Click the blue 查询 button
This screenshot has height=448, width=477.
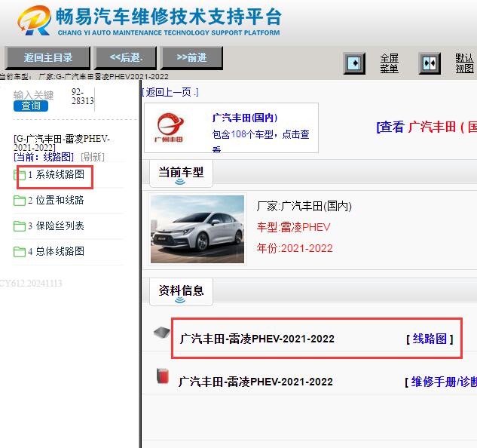tap(31, 106)
